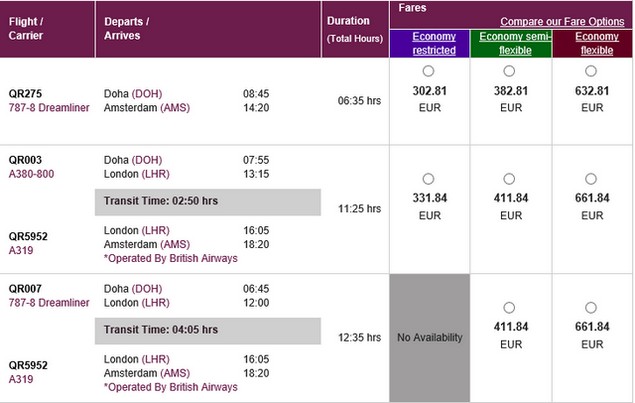
Task: Click the Transit Time 02:50 hrs bar
Action: click(208, 202)
